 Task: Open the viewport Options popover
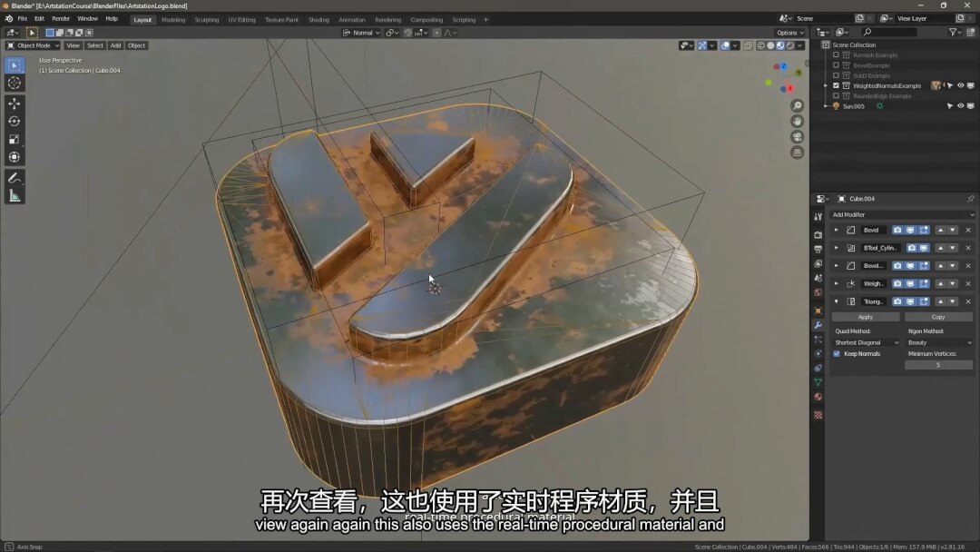(x=790, y=33)
